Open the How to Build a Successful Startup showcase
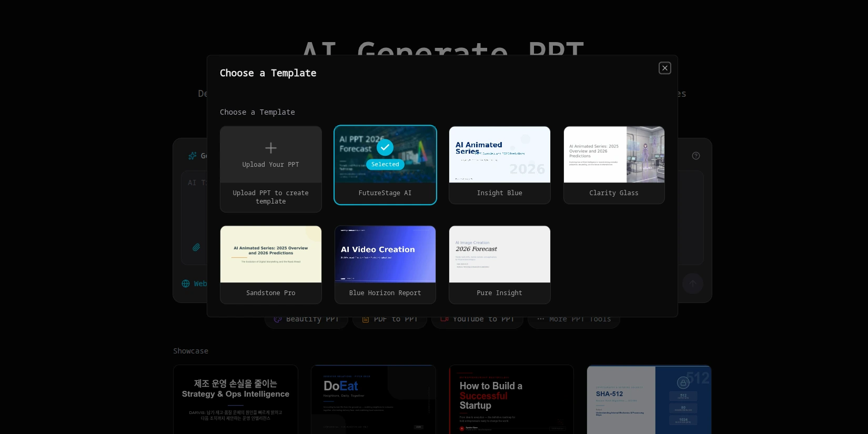The image size is (868, 434). coord(511,399)
